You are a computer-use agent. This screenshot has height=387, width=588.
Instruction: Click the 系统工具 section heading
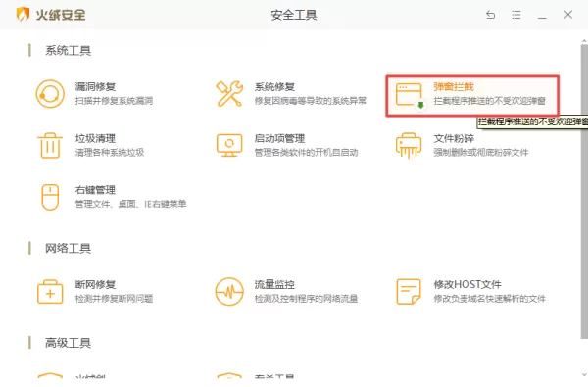tap(68, 51)
